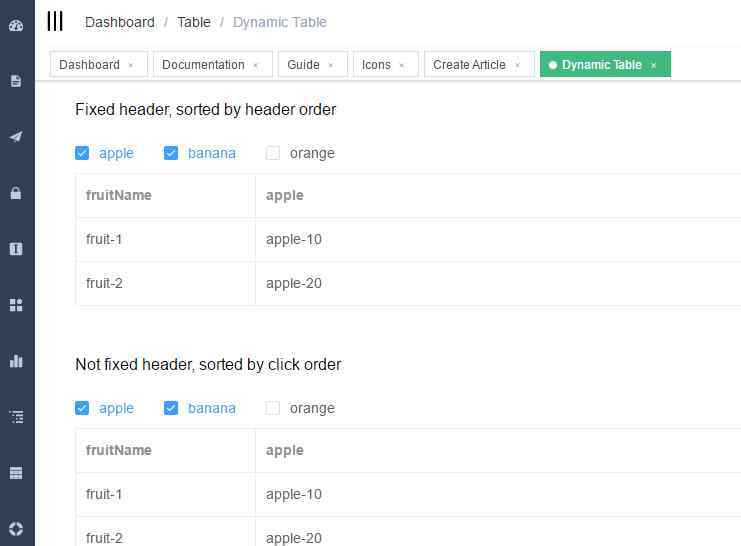
Task: Open the lock permission icon in sidebar
Action: (x=16, y=193)
